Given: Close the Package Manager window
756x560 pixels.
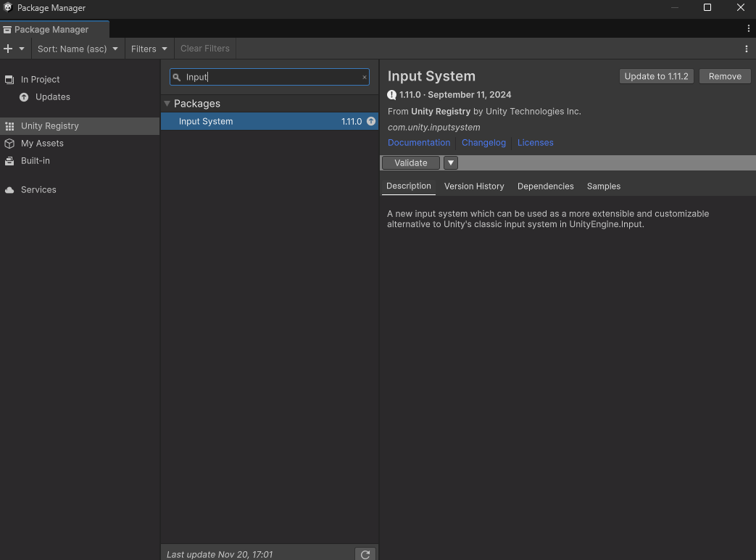Looking at the screenshot, I should [x=741, y=7].
